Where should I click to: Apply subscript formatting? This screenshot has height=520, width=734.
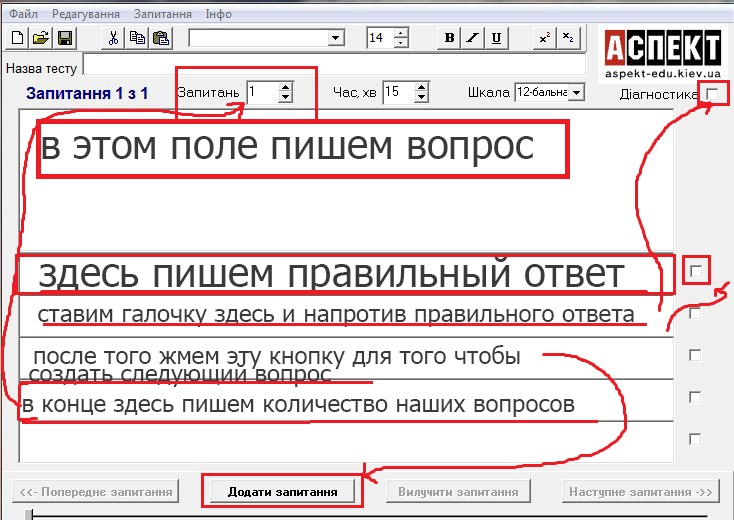coord(568,38)
